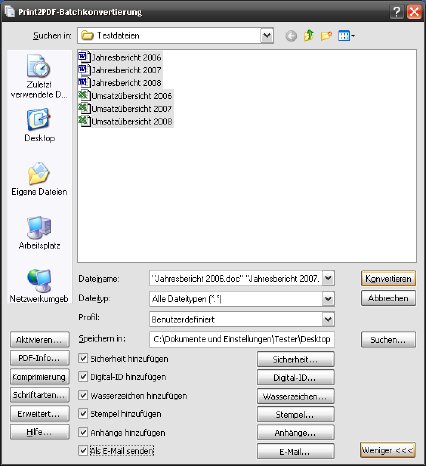Create a new folder icon
The width and height of the screenshot is (426, 466).
326,36
